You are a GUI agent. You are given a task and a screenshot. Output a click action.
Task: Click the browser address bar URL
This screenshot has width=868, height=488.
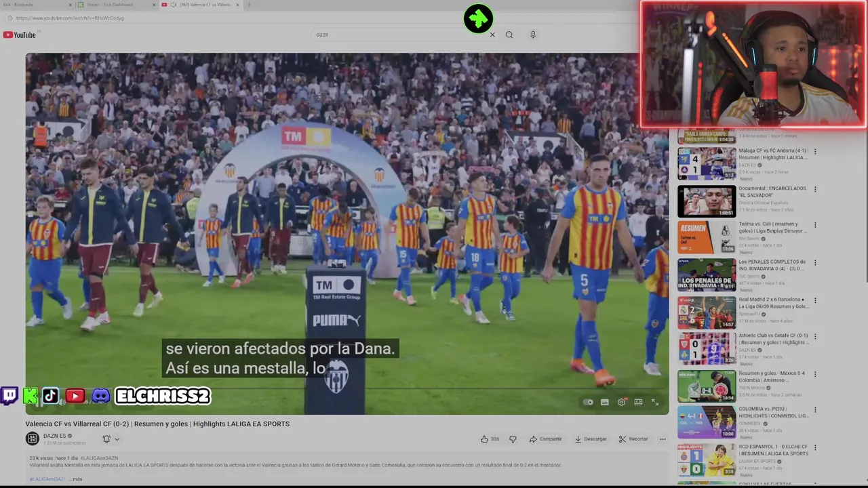(x=70, y=18)
